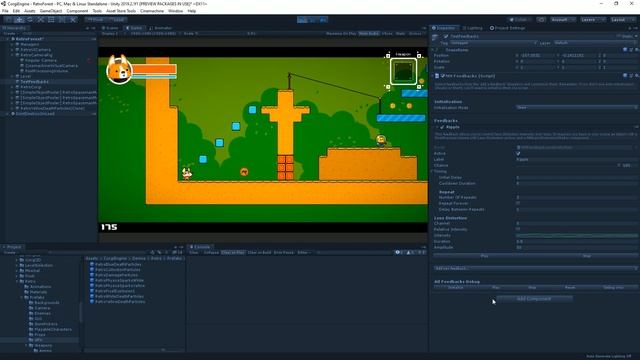Enable the Repeat Forever checkbox
Image resolution: width=640 pixels, height=360 pixels.
[x=518, y=203]
